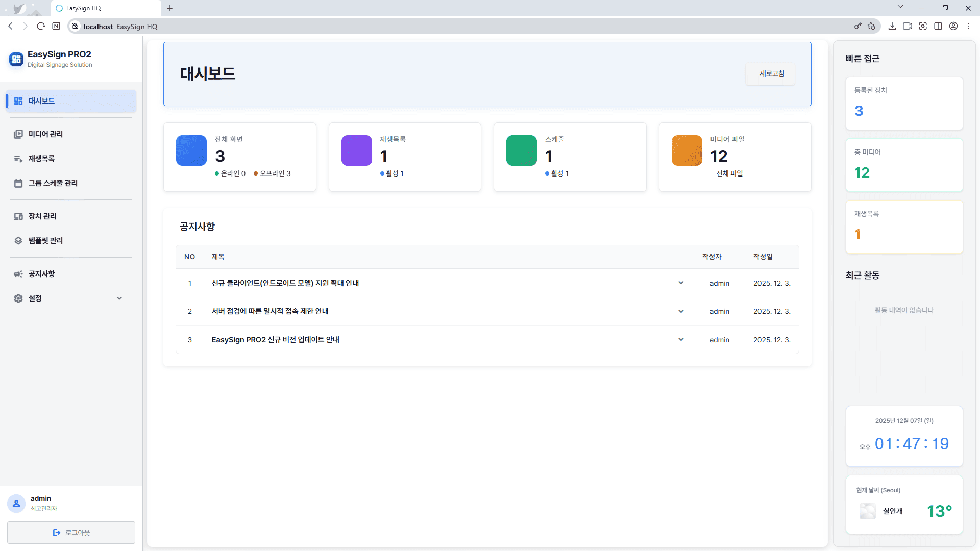
Task: Open media management via its sidebar icon
Action: click(18, 134)
